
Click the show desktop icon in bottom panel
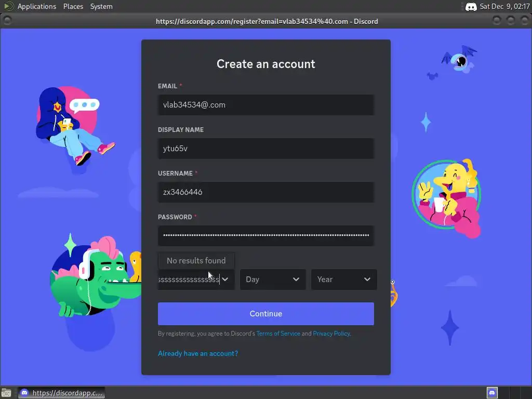click(6, 393)
